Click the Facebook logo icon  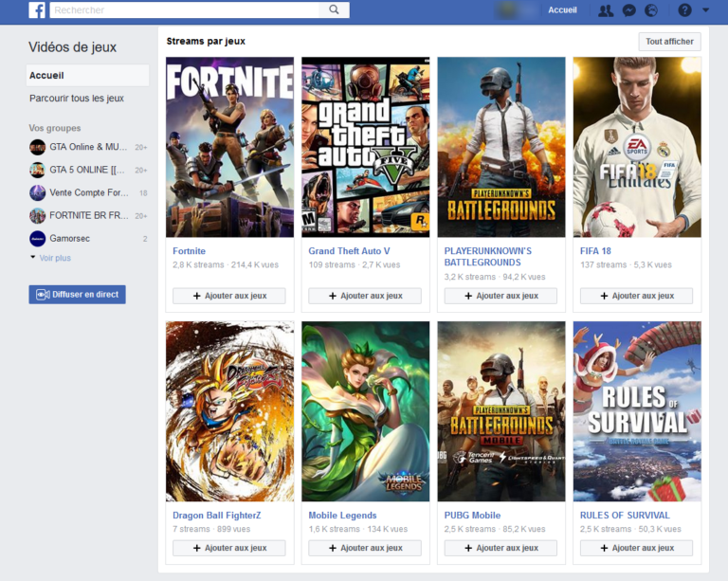[37, 9]
